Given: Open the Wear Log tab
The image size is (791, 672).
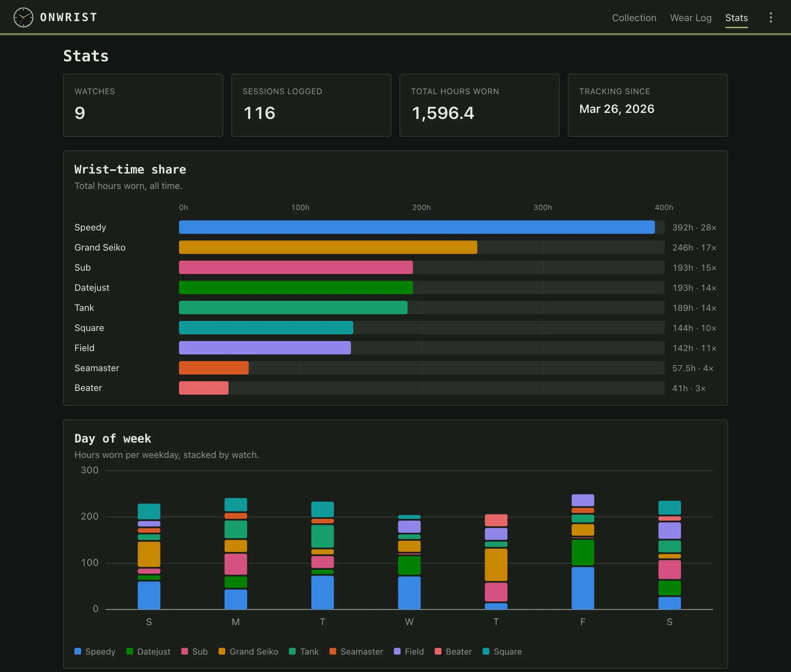Looking at the screenshot, I should (x=690, y=18).
